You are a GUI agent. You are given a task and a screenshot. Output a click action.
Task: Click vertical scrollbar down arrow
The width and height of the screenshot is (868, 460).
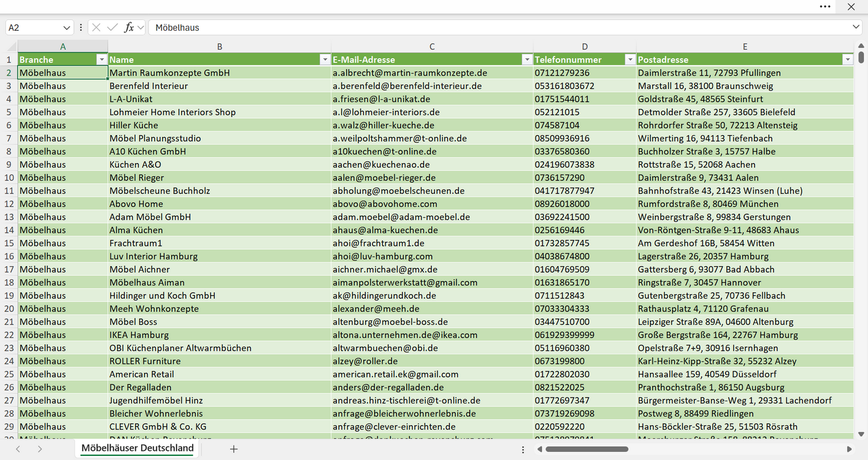(861, 434)
